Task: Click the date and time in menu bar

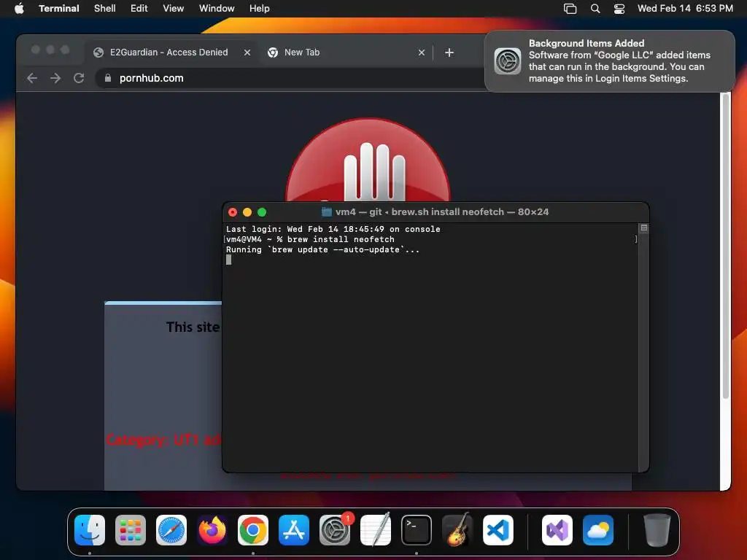Action: (685, 9)
